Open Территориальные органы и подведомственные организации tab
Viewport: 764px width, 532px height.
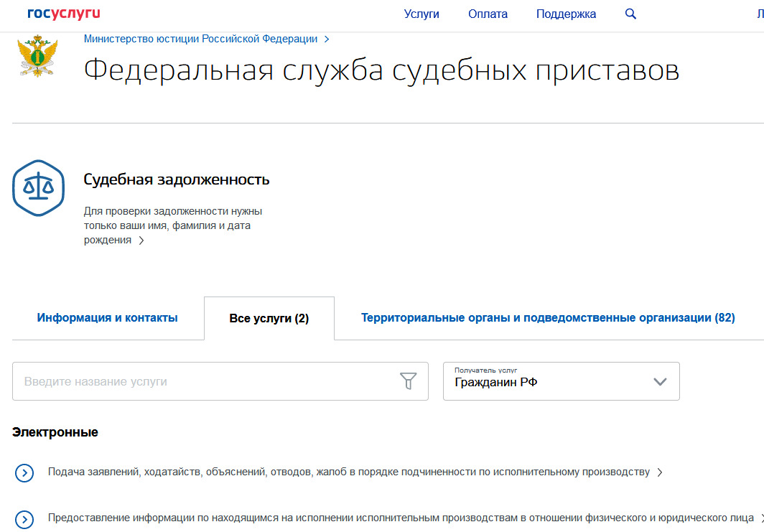548,317
